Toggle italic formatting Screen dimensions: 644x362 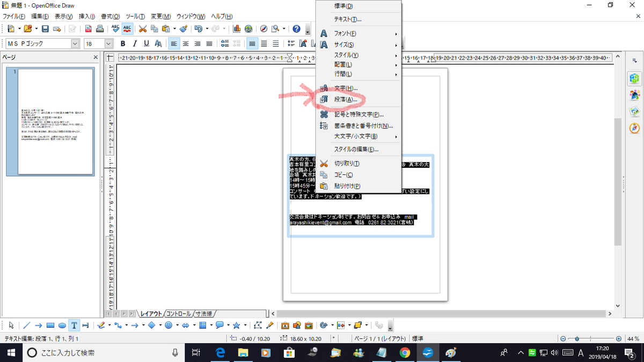134,43
